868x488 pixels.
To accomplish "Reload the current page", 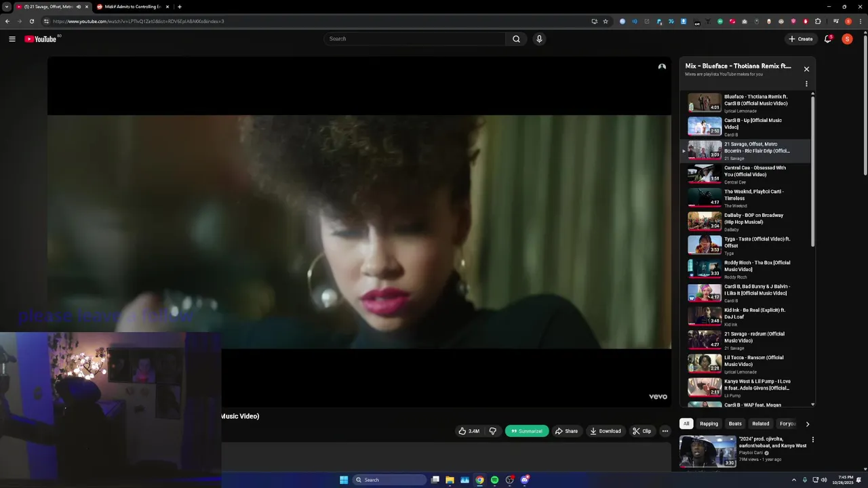I will [x=32, y=21].
